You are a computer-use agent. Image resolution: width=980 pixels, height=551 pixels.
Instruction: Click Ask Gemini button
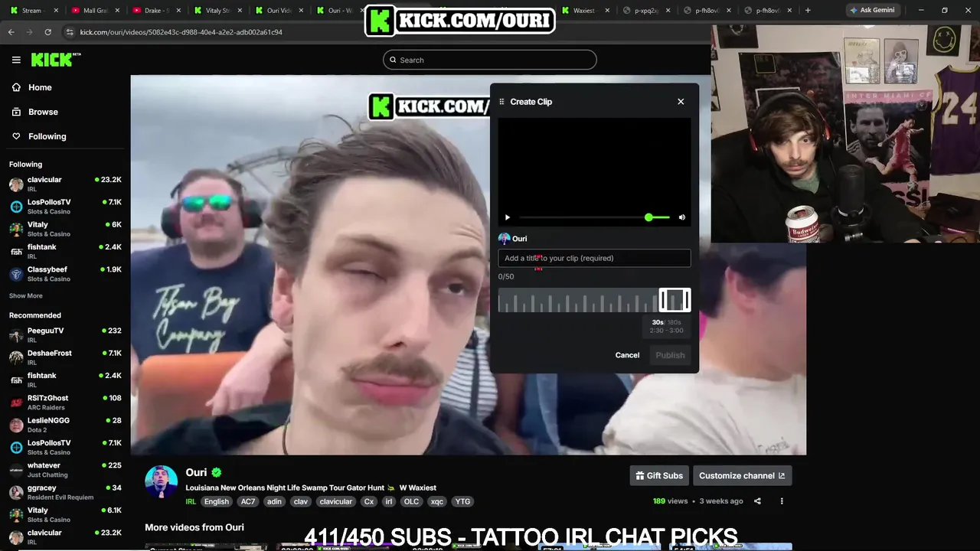[x=871, y=11]
